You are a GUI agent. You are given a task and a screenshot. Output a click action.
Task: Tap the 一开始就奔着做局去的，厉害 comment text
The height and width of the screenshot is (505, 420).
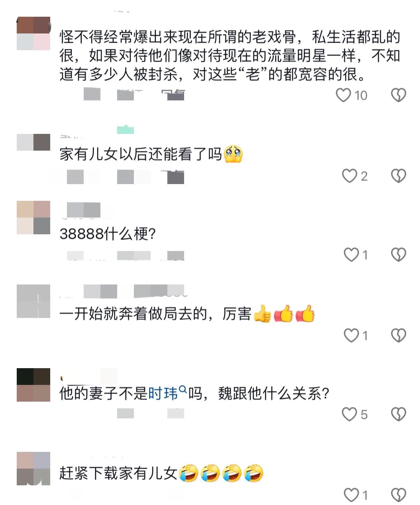(x=187, y=314)
